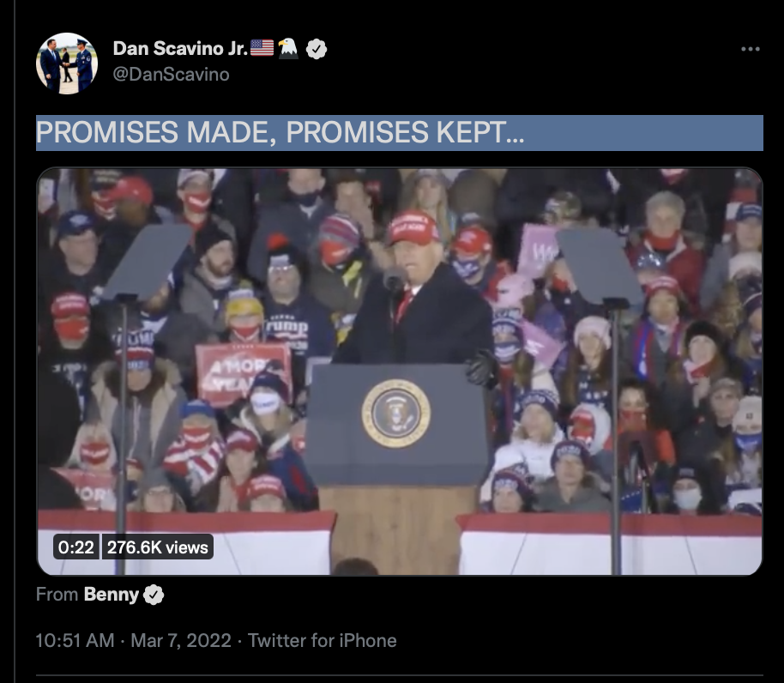
Task: Click the 0:22 video duration badge
Action: [76, 547]
